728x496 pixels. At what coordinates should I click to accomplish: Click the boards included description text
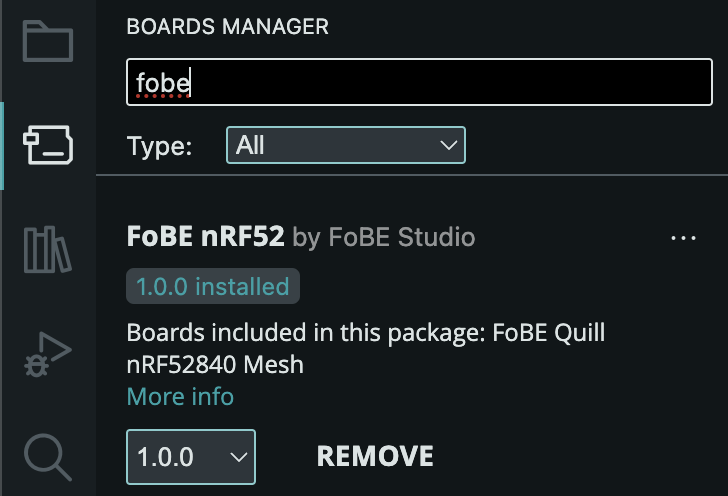365,348
